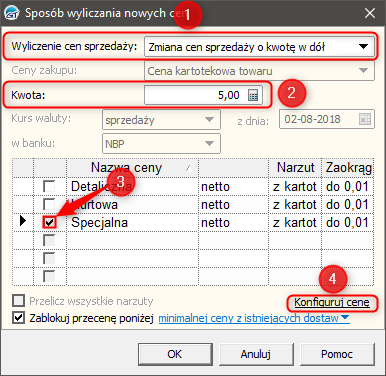Disable Zablokuj przecenę poniżej checkbox
Viewport: 386px width, 376px height.
tap(18, 318)
